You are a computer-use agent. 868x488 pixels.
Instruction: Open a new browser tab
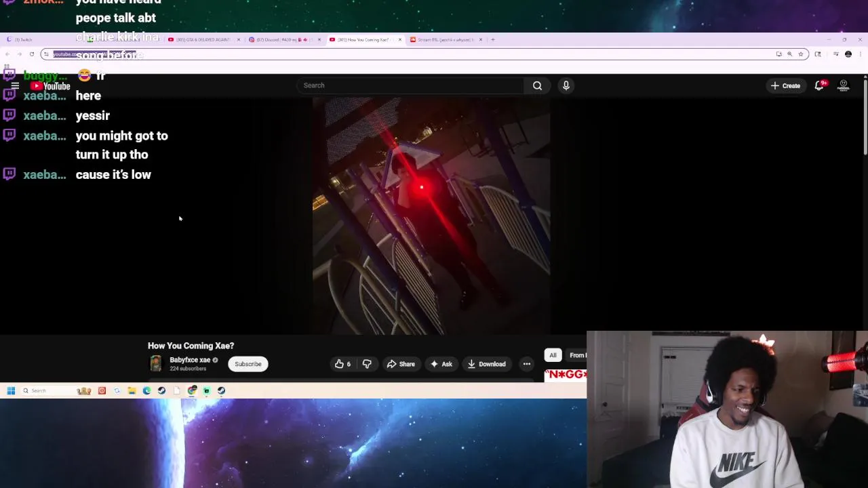point(493,39)
